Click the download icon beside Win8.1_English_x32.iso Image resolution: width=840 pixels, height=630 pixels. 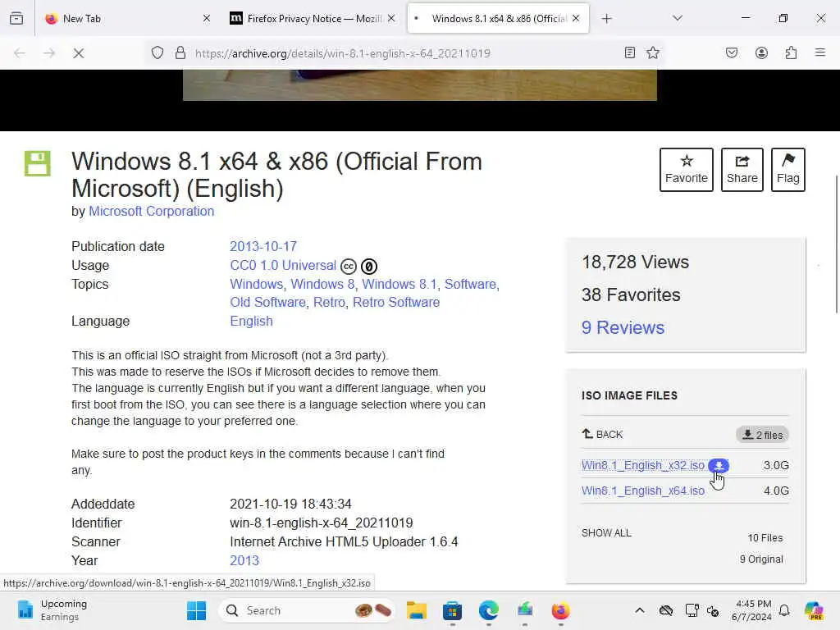[x=719, y=466]
